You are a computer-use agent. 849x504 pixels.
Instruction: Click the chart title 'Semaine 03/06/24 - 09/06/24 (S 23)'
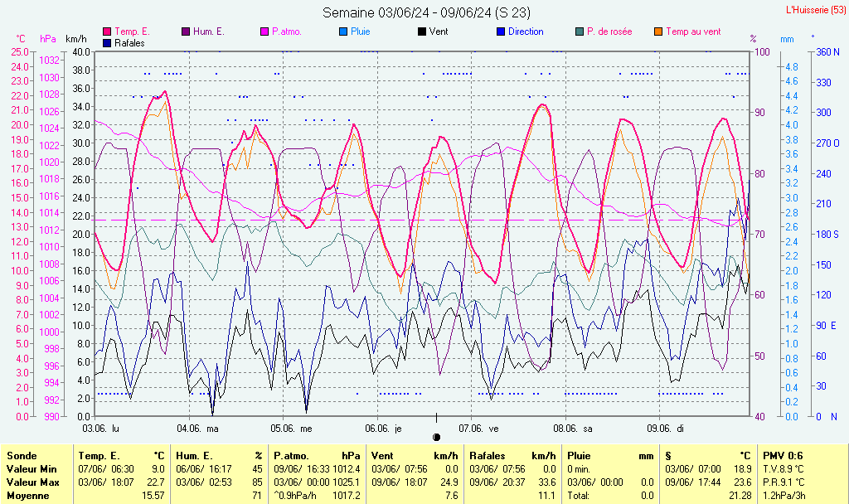point(426,12)
